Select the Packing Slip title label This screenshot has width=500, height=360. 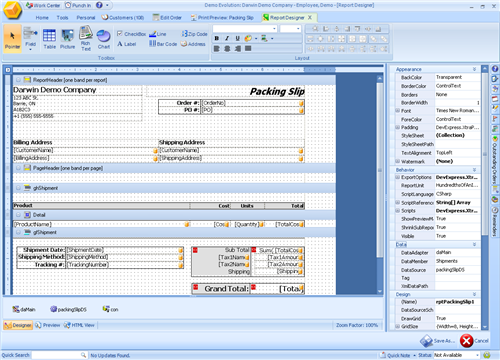pos(277,91)
